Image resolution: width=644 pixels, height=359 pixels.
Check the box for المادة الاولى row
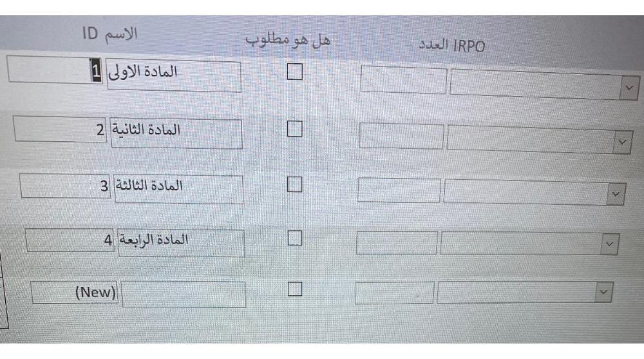click(294, 72)
